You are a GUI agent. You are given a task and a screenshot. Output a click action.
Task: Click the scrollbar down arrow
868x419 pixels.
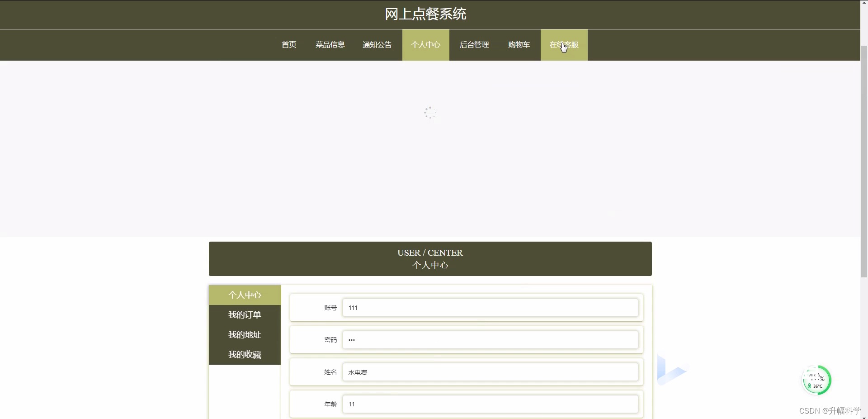(x=864, y=416)
